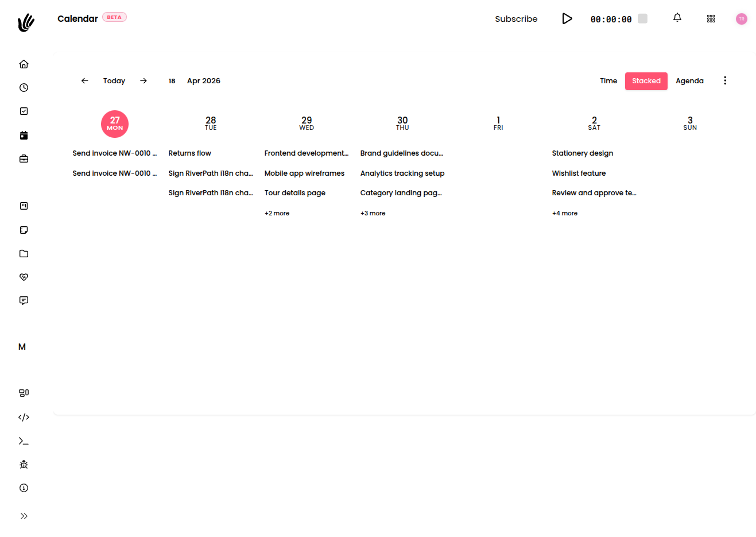
Task: Go to next week with right arrow
Action: [x=144, y=81]
